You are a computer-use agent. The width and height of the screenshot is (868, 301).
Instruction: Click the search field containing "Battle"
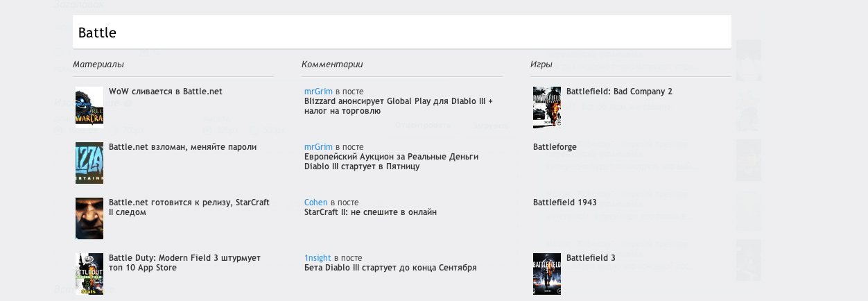tap(401, 33)
